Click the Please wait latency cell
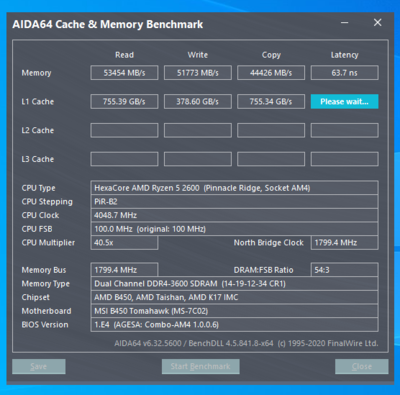This screenshot has width=400, height=395. click(345, 101)
